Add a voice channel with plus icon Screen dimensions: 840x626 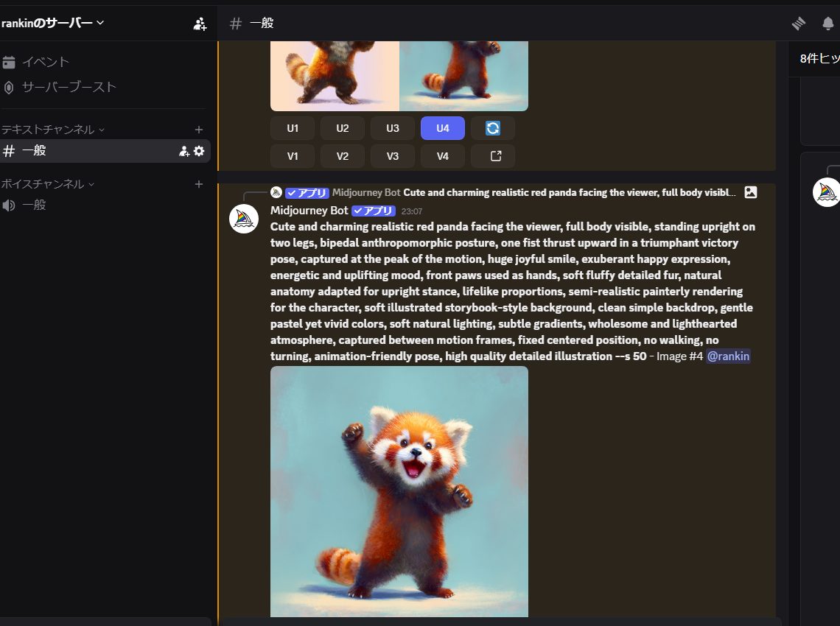pos(198,184)
